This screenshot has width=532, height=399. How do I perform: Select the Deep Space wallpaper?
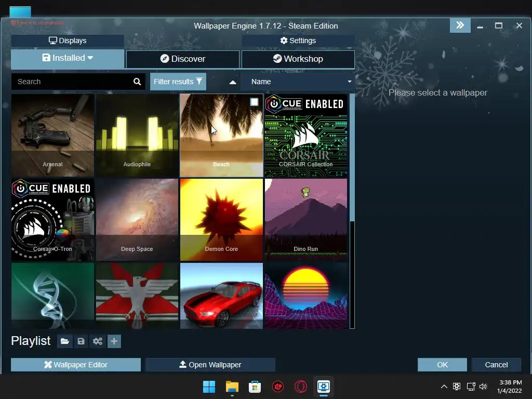click(137, 220)
